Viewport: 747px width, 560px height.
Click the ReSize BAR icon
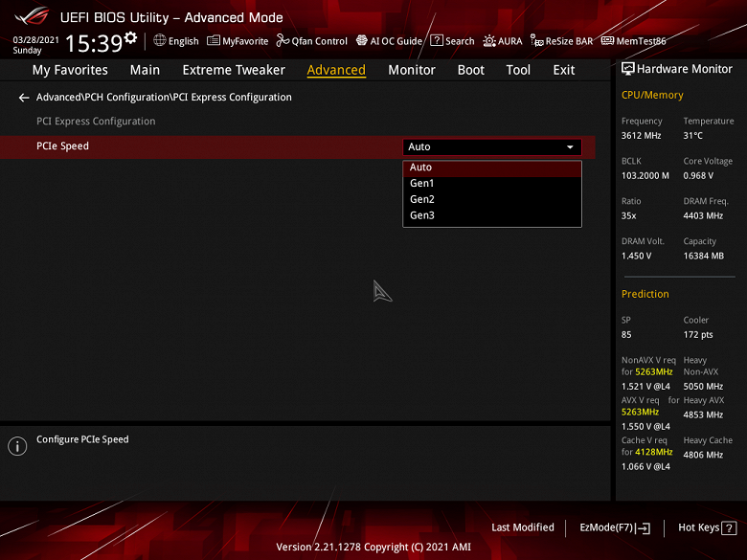coord(537,41)
